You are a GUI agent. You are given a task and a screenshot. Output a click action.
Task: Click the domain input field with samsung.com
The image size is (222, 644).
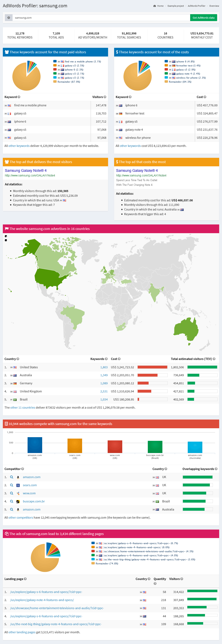click(x=101, y=18)
